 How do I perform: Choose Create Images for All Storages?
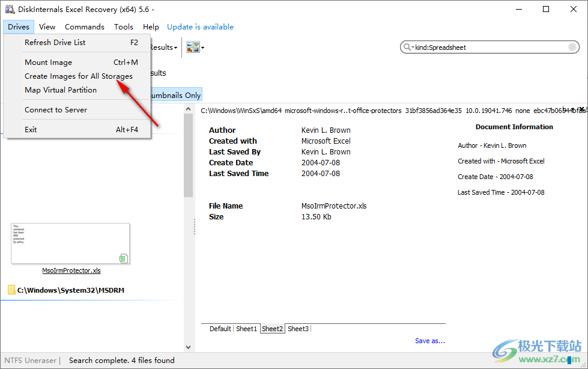77,76
